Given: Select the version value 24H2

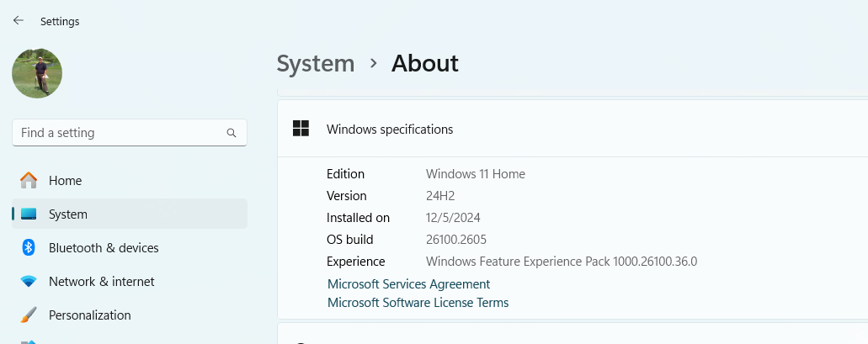Looking at the screenshot, I should point(440,196).
